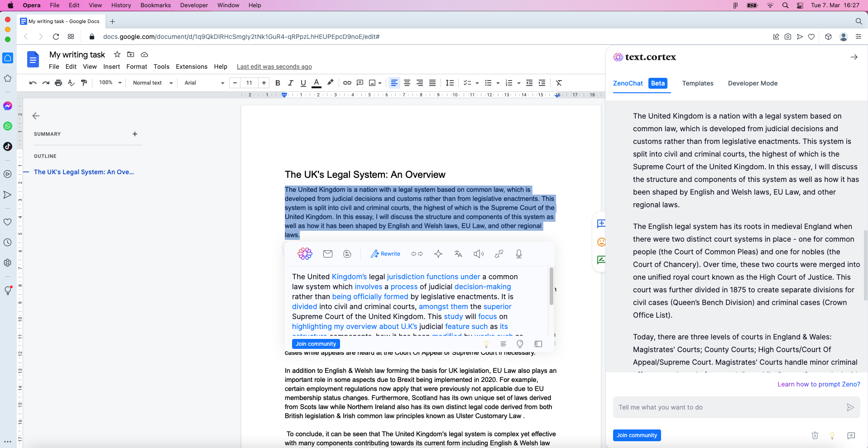Open the 'Last edit was seconds ago' link
Screen dimensions: 868x448
[x=274, y=67]
